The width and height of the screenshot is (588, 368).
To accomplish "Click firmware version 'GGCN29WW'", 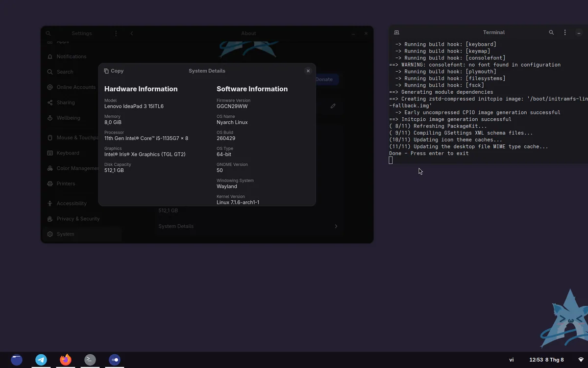I will [232, 106].
